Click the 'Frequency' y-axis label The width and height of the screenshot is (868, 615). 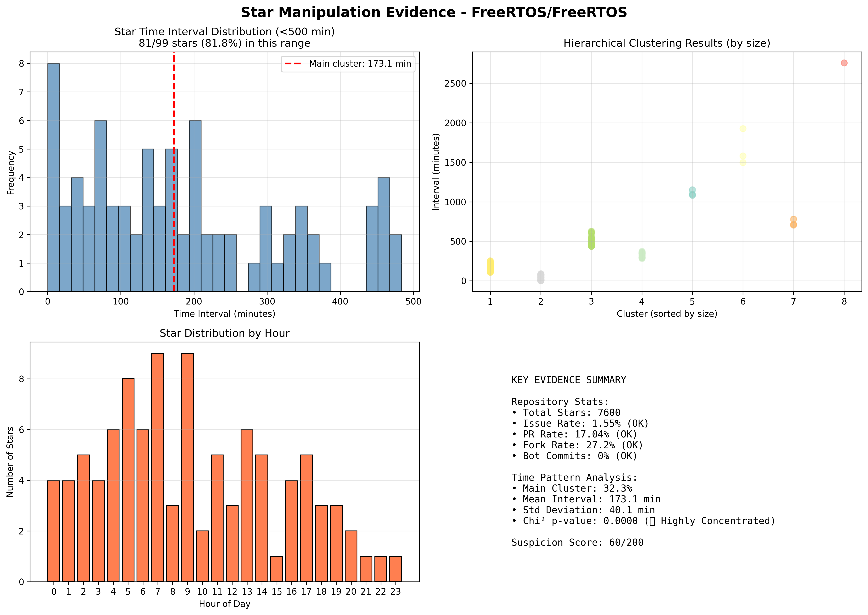(x=11, y=173)
